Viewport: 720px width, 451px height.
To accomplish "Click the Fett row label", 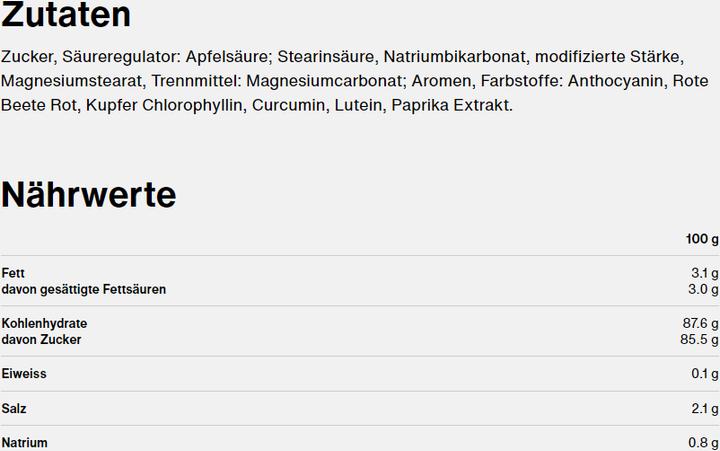I will tap(13, 273).
